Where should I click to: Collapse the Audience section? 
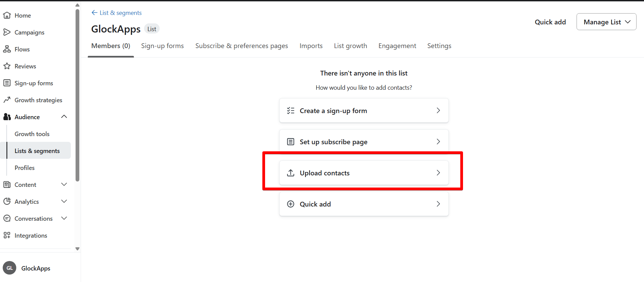(x=64, y=117)
